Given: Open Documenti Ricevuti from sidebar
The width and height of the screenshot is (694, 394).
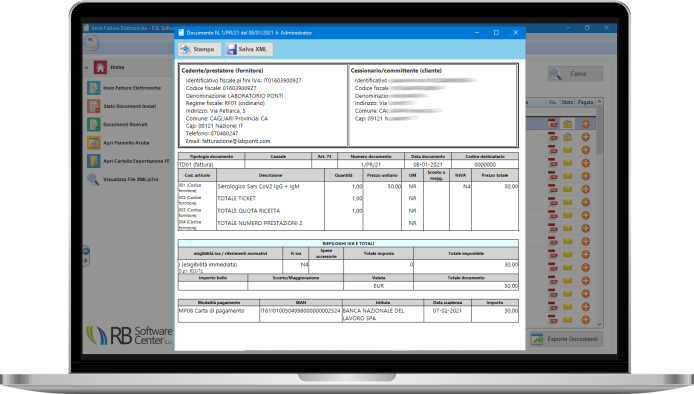Looking at the screenshot, I should click(93, 124).
